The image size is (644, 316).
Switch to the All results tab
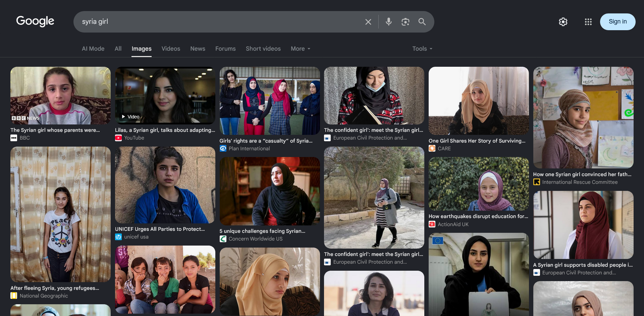coord(118,49)
